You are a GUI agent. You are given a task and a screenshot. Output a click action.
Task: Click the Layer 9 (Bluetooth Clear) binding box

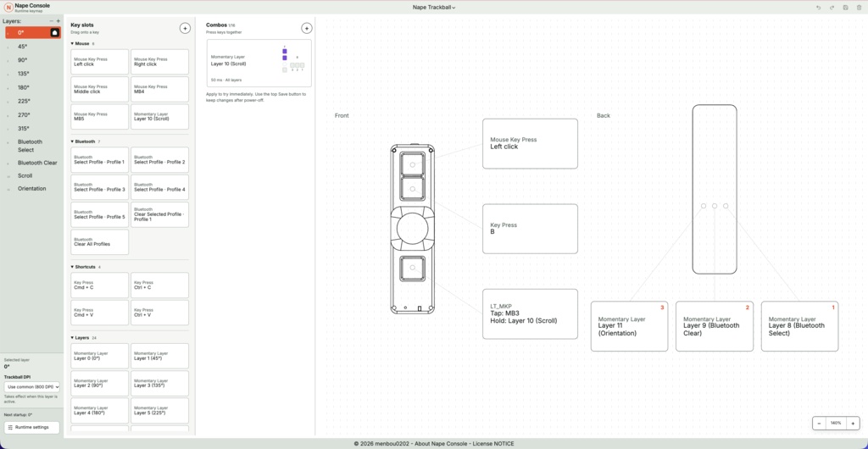(x=714, y=326)
